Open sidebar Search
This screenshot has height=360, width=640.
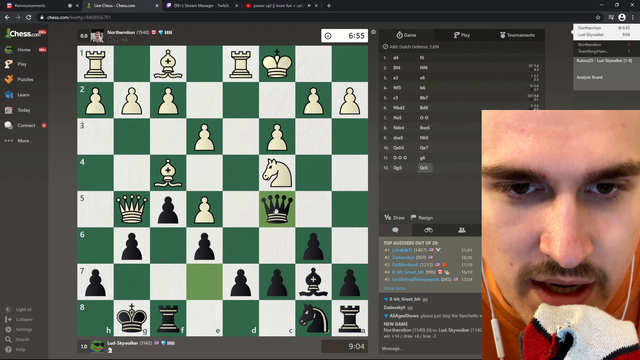[22, 339]
